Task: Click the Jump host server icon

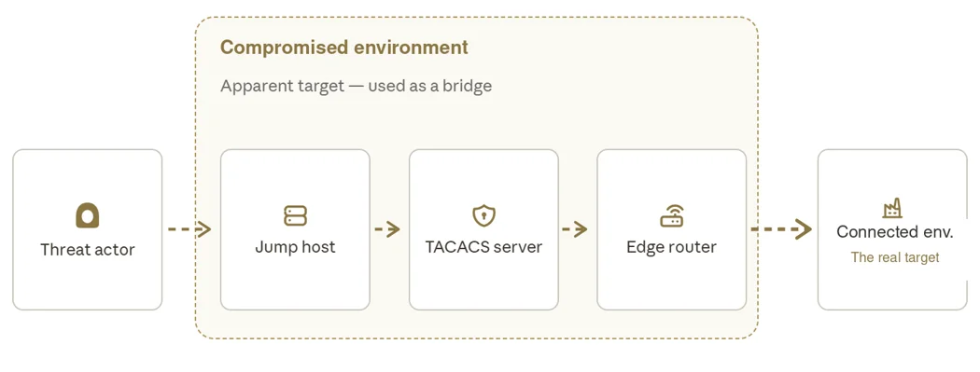Action: [295, 215]
